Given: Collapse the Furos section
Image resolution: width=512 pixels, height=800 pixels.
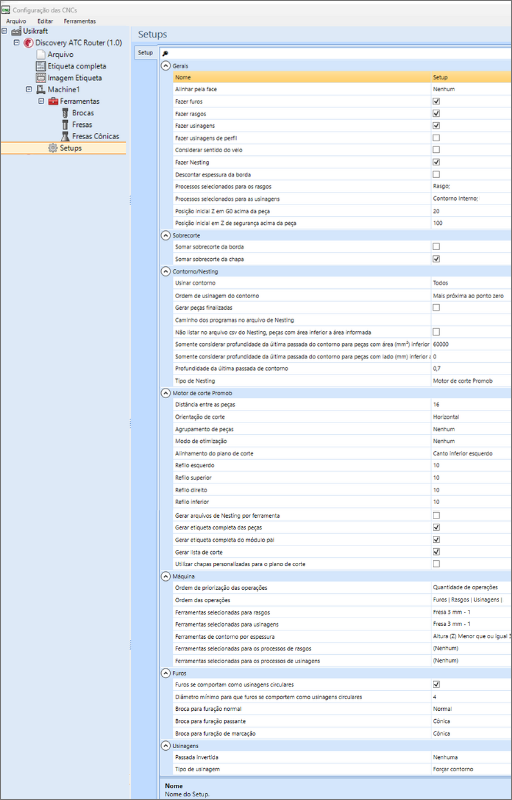Looking at the screenshot, I should tap(166, 673).
